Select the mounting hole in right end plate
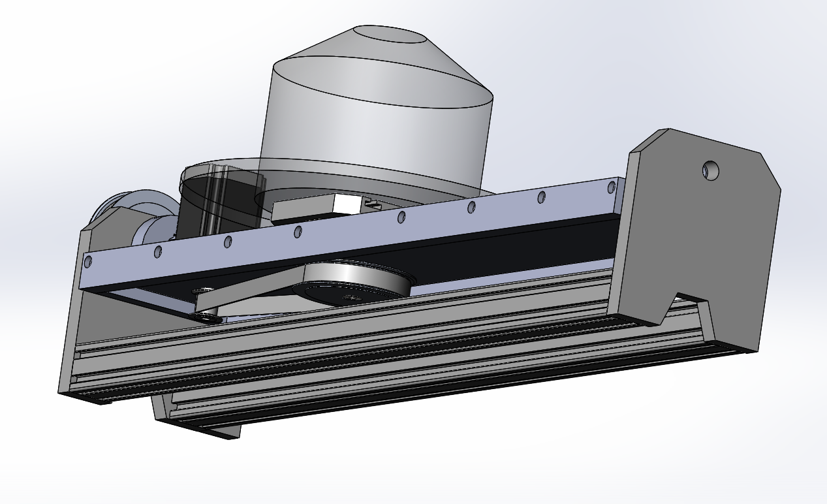827x504 pixels. pyautogui.click(x=710, y=170)
